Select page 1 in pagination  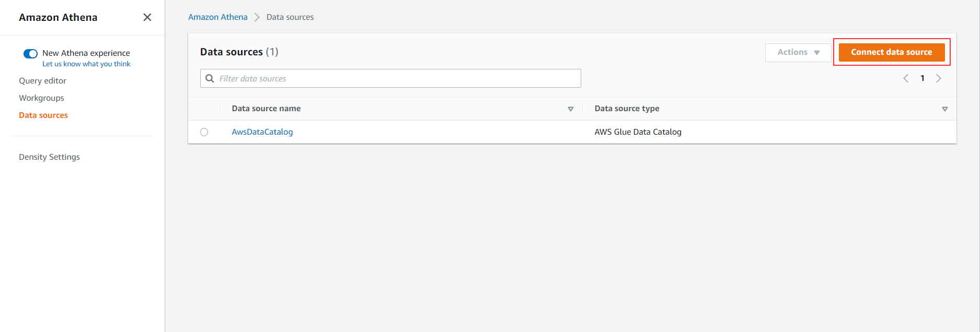coord(923,78)
